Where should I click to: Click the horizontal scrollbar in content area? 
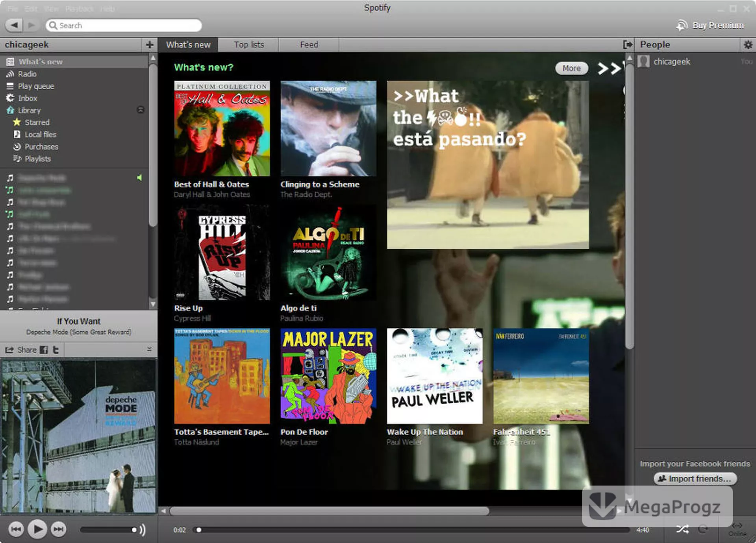(x=329, y=511)
